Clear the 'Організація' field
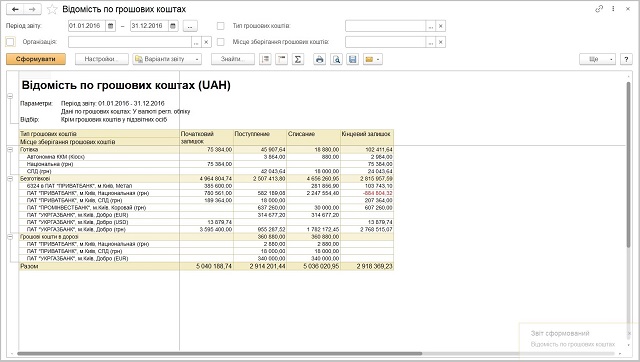 click(x=207, y=42)
